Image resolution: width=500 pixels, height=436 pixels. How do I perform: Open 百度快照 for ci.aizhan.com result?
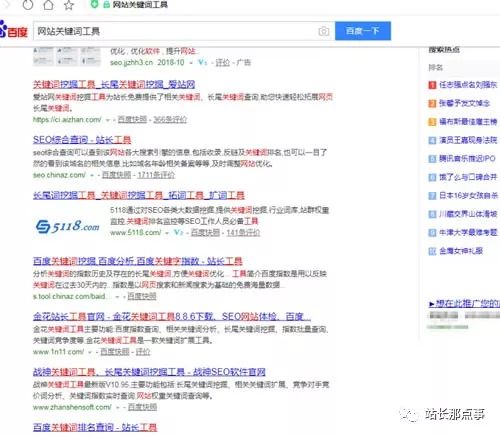132,119
